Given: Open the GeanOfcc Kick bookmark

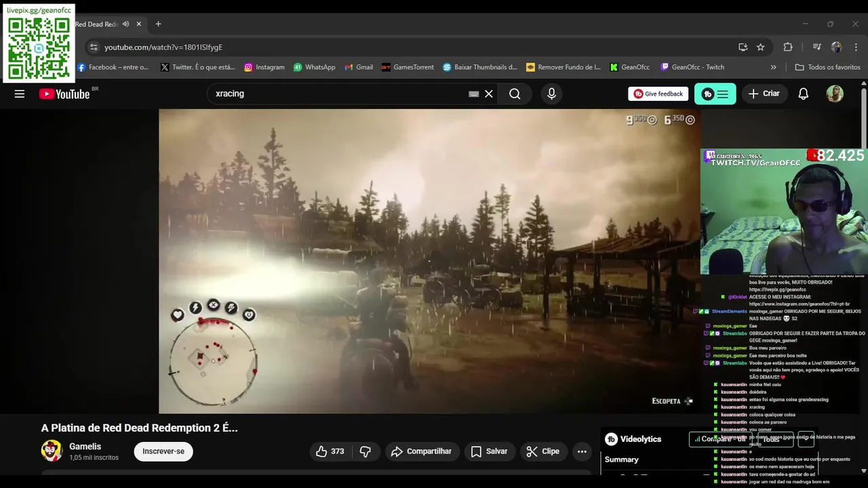Looking at the screenshot, I should click(630, 67).
